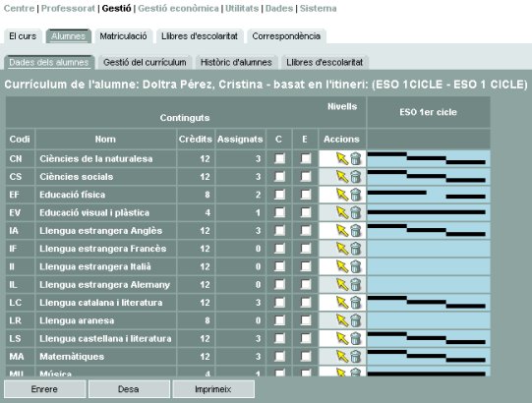Delete Educació visual i plàstica with the trash icon
The width and height of the screenshot is (532, 403).
pos(355,212)
